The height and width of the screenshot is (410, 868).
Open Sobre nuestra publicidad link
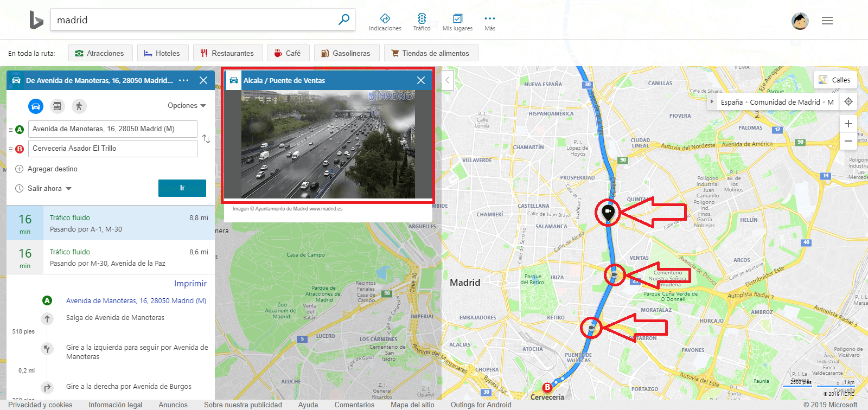point(243,405)
